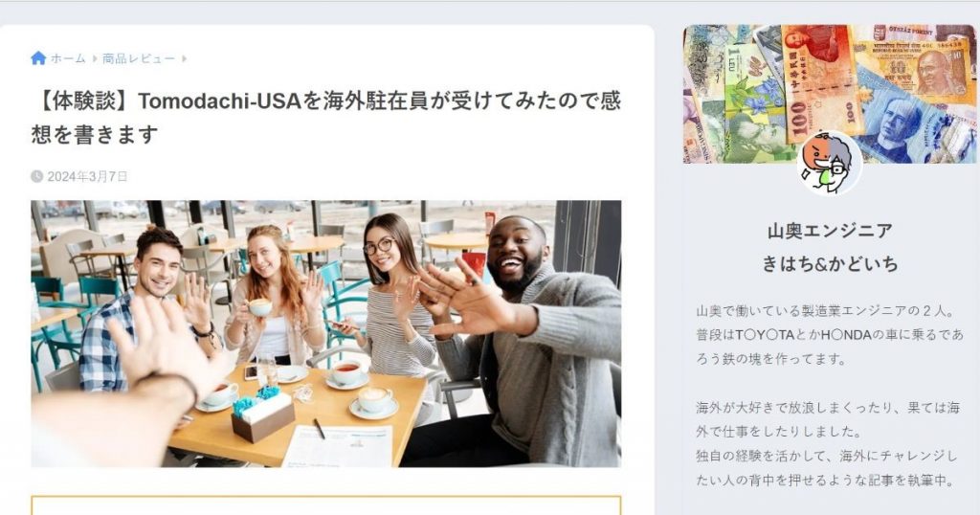This screenshot has width=980, height=515.
Task: Open the ホーム breadcrumb link
Action: (x=68, y=58)
